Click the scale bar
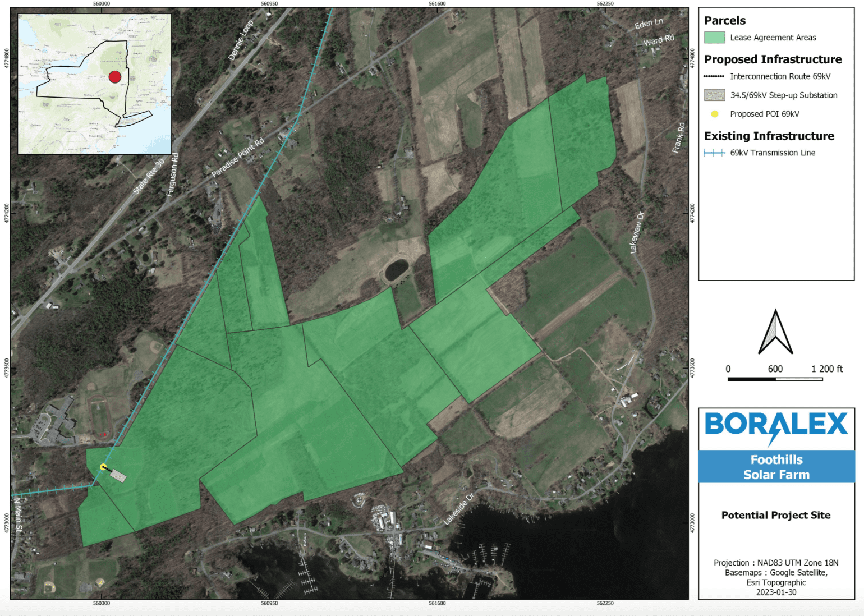 pyautogui.click(x=775, y=379)
